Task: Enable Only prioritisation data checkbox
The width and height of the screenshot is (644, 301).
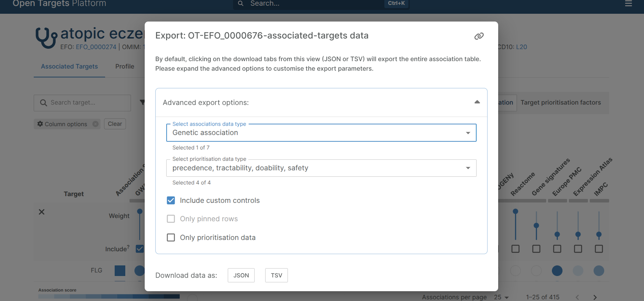Action: [171, 237]
